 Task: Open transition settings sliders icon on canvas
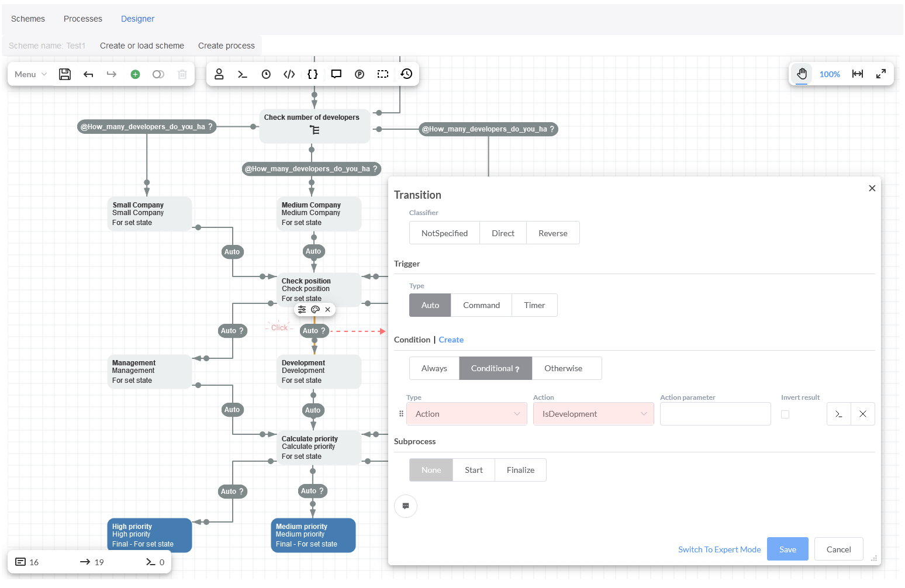pyautogui.click(x=302, y=309)
